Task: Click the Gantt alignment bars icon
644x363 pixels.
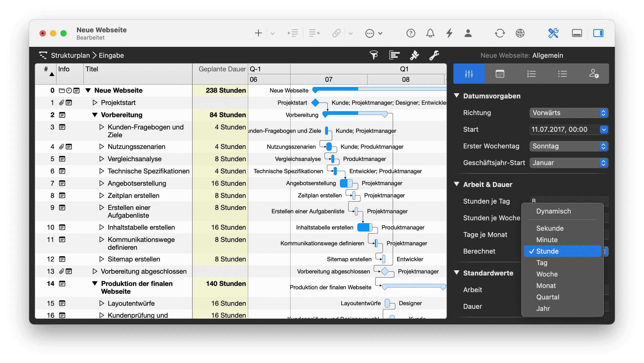Action: [x=394, y=55]
